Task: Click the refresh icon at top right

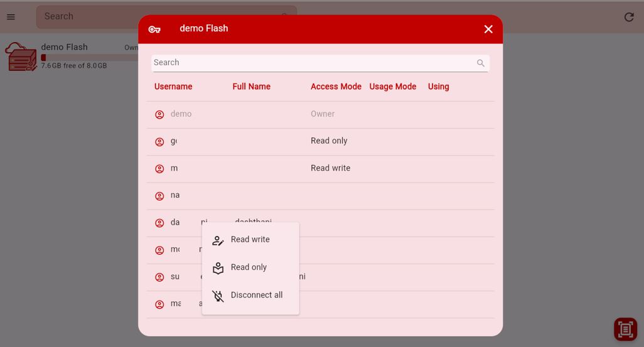Action: click(629, 17)
